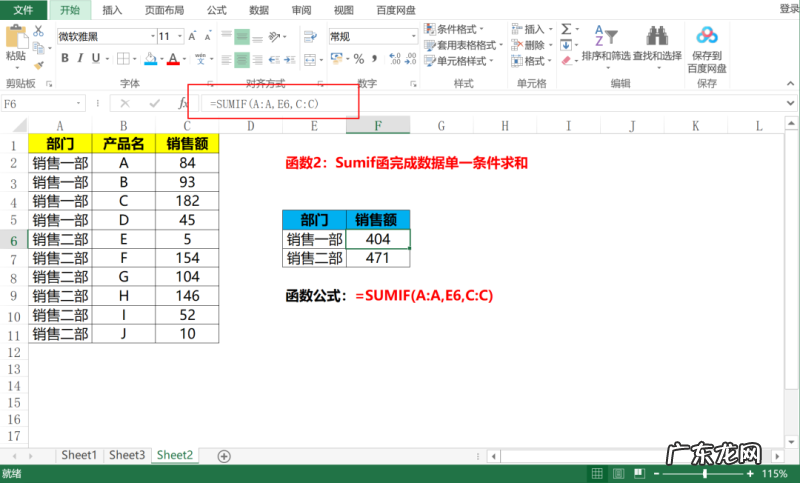The height and width of the screenshot is (483, 800).
Task: Add a new sheet with plus button
Action: point(224,456)
